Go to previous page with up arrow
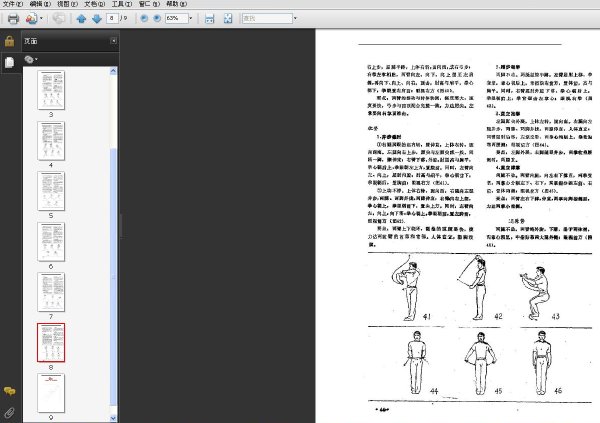This screenshot has width=600, height=423. point(81,18)
